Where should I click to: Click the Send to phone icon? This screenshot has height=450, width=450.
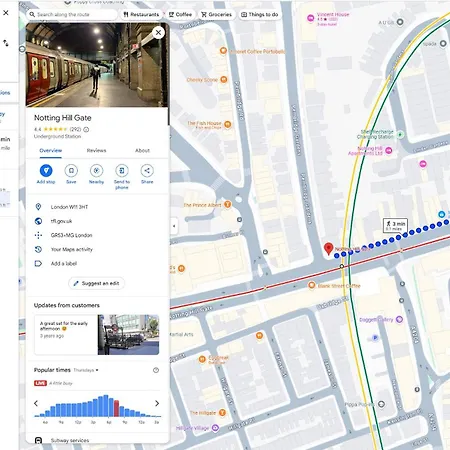(x=122, y=170)
